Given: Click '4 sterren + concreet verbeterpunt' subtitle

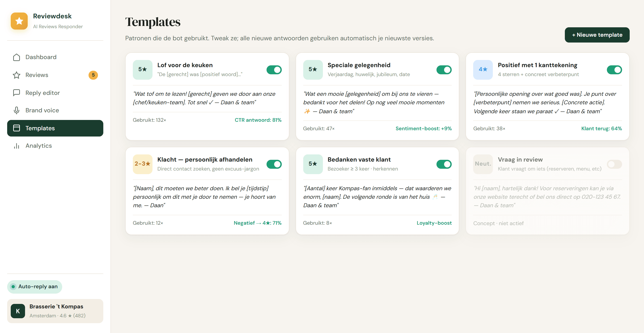Looking at the screenshot, I should (x=538, y=75).
